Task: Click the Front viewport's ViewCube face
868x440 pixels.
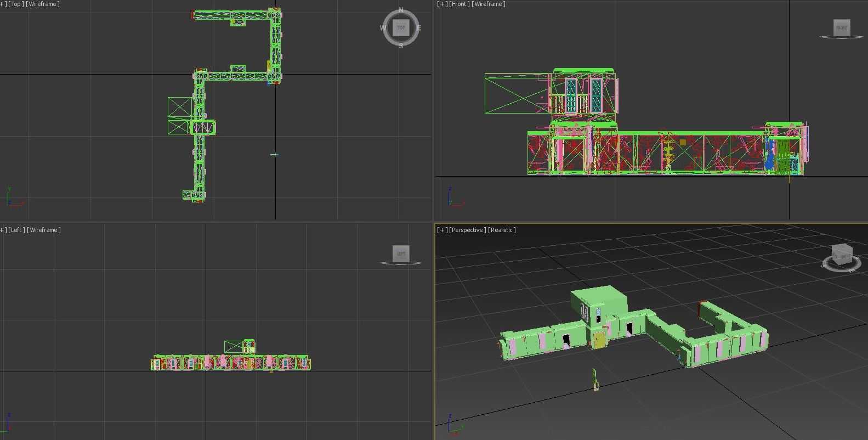Action: click(841, 27)
